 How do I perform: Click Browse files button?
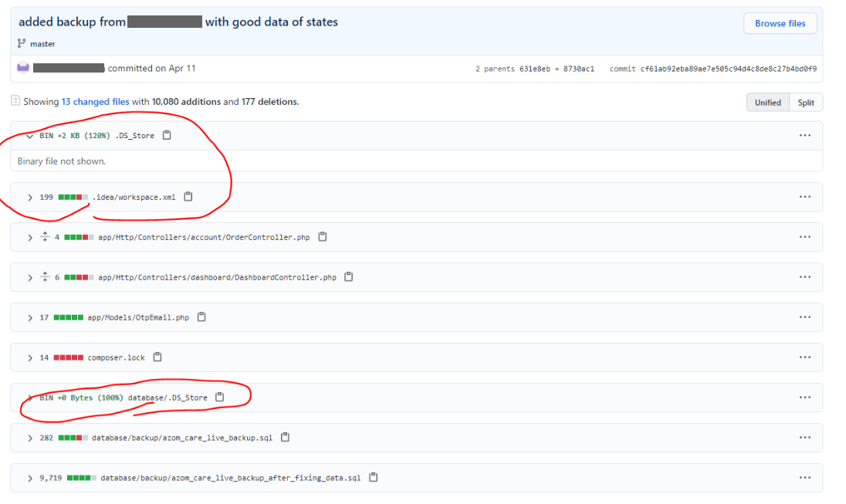[780, 23]
